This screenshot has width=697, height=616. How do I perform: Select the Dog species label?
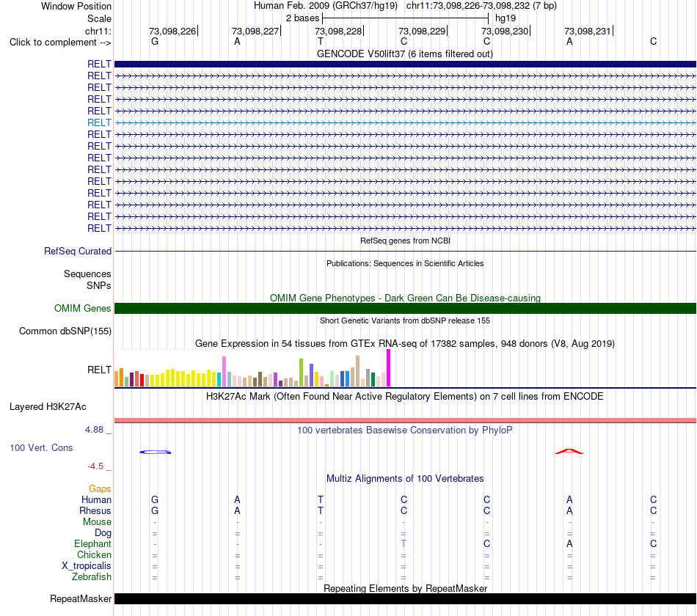pos(103,532)
